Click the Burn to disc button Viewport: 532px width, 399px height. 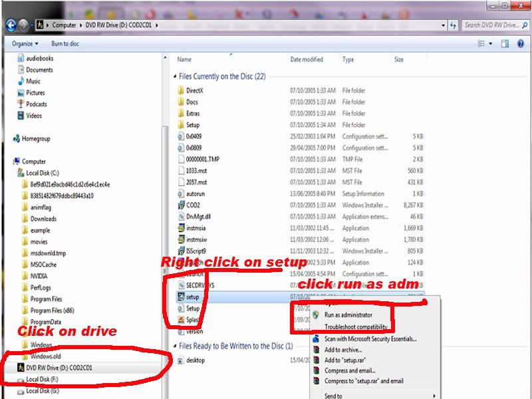tap(65, 44)
